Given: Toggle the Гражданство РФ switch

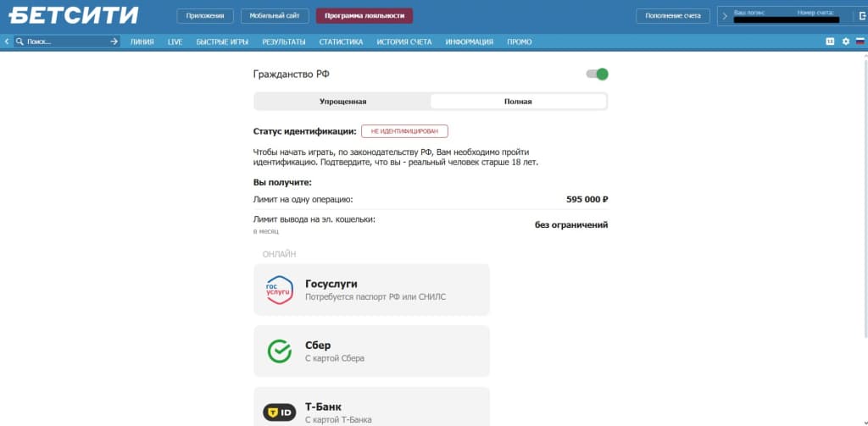Looking at the screenshot, I should pyautogui.click(x=597, y=75).
